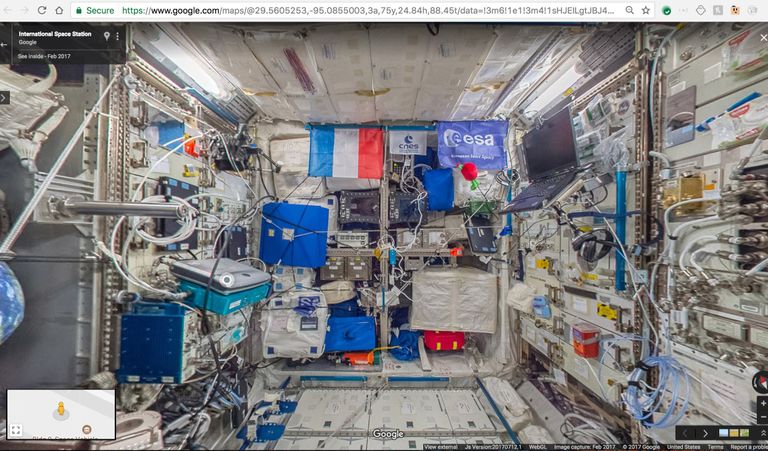Expand the collapsed side panel arrow
The height and width of the screenshot is (451, 768).
(4, 97)
